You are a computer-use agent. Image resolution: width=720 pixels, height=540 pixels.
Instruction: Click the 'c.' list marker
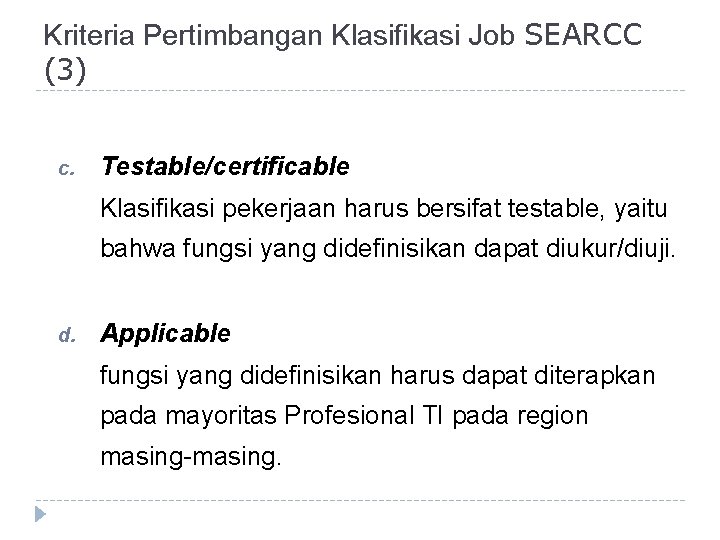pyautogui.click(x=67, y=169)
